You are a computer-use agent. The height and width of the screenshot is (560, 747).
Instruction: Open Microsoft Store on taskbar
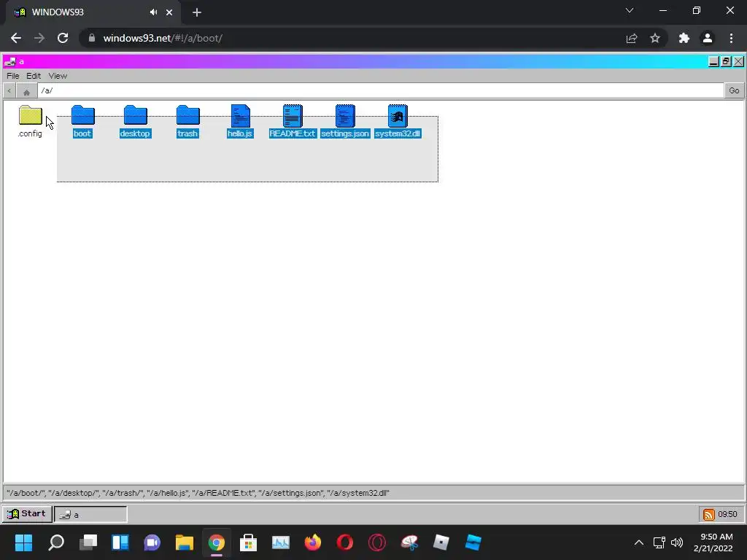coord(248,542)
